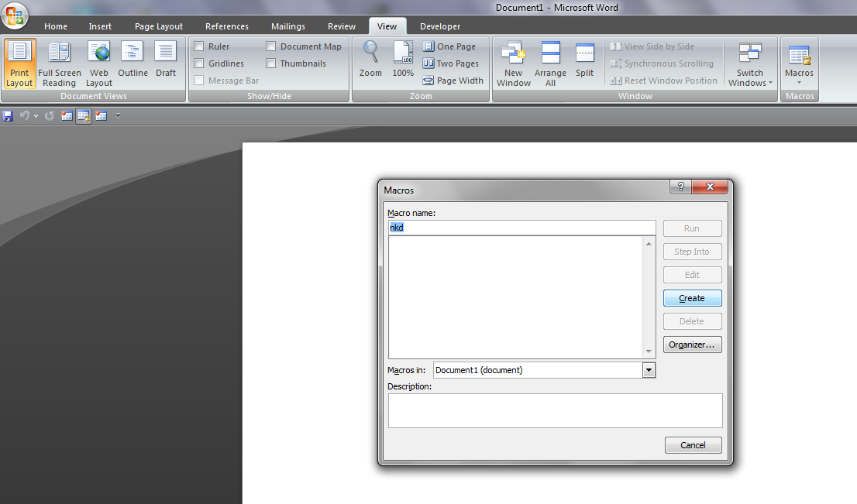Click the Run button
Image resolution: width=857 pixels, height=504 pixels.
pos(692,228)
